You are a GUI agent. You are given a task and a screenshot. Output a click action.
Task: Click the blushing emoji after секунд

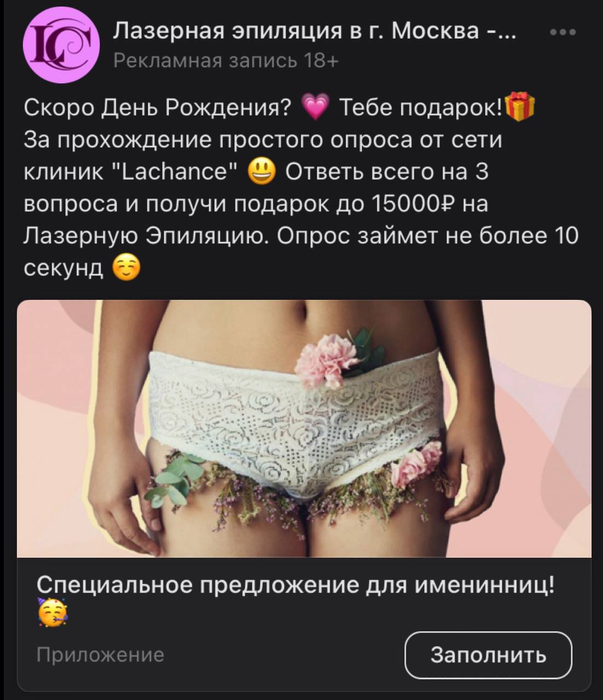click(126, 269)
